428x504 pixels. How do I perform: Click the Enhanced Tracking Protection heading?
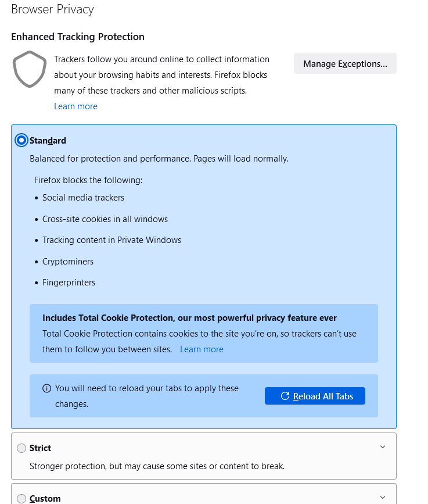78,37
